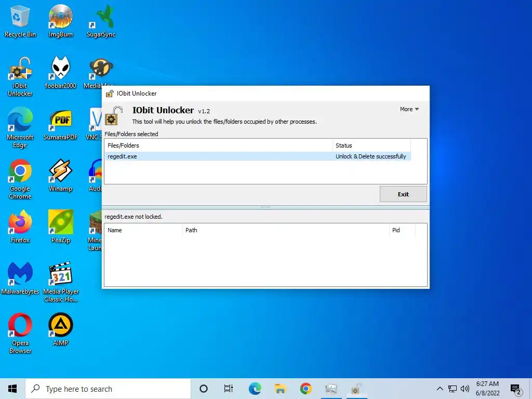Click the regedit.exe not locked message
Image resolution: width=532 pixels, height=399 pixels.
coord(134,217)
